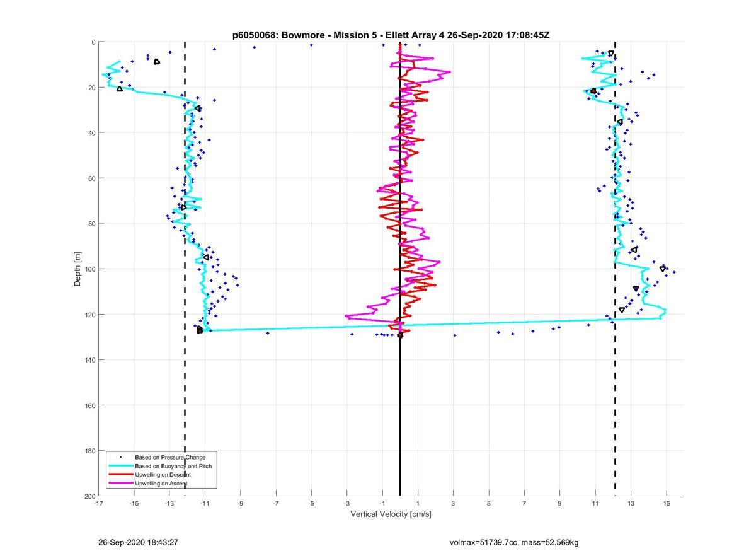Click x-axis tick label '-5'

coord(311,504)
